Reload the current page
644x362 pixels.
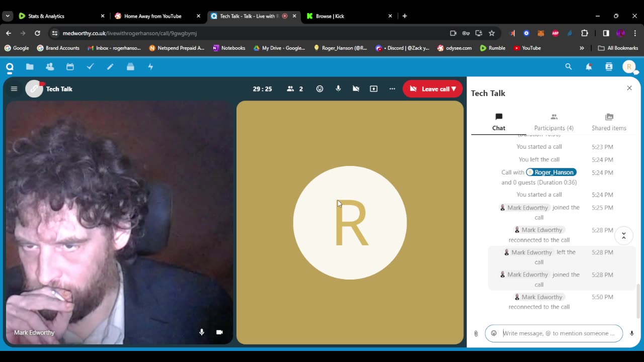tap(37, 33)
